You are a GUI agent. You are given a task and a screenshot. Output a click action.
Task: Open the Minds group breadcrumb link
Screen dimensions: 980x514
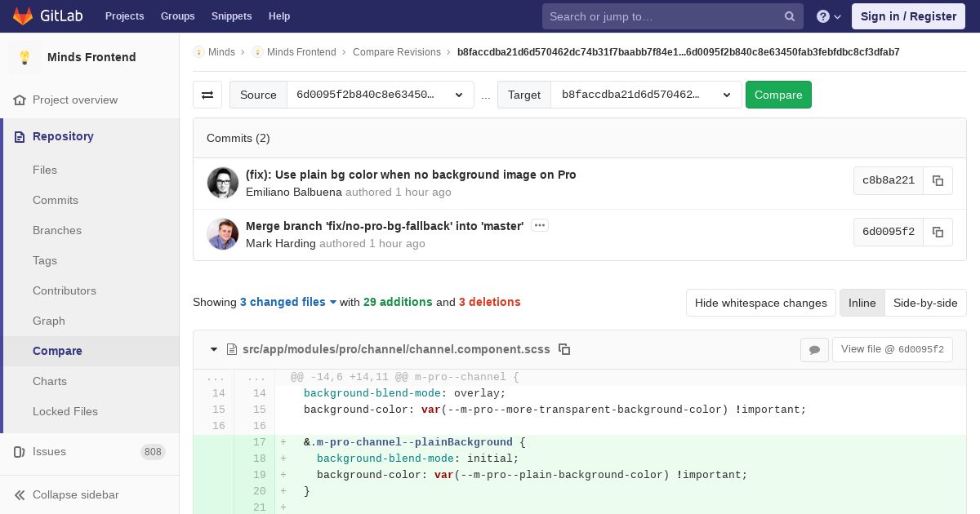tap(221, 52)
